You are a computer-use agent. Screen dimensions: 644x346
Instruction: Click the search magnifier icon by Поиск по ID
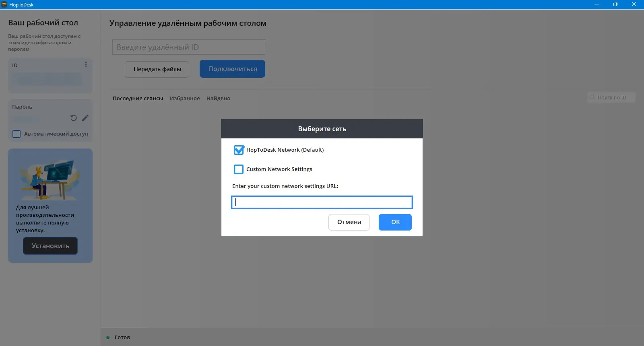tap(592, 97)
